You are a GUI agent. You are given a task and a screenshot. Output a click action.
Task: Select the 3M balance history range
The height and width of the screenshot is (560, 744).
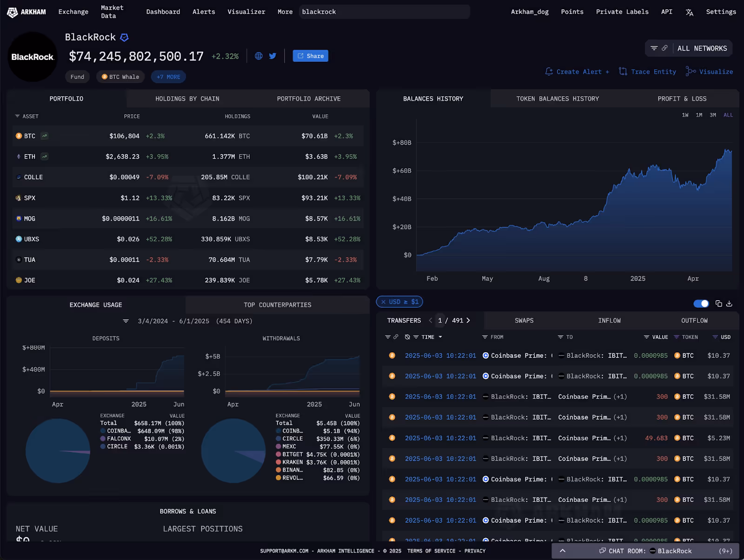[713, 115]
